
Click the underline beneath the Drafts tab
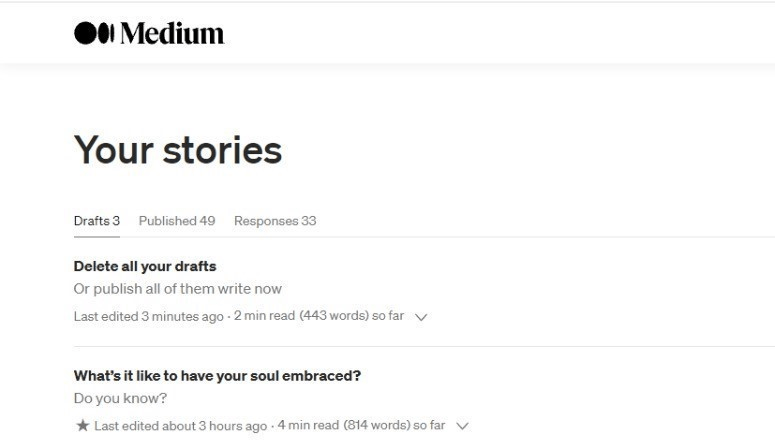[97, 236]
